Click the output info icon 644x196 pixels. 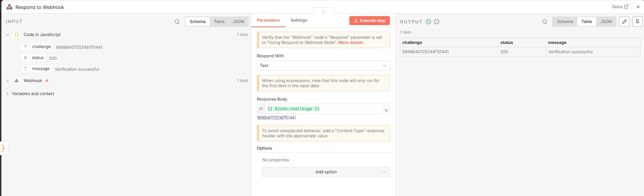pyautogui.click(x=437, y=22)
